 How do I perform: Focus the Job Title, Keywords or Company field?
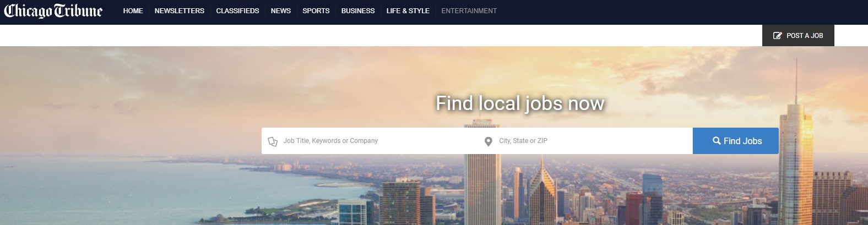coord(370,141)
